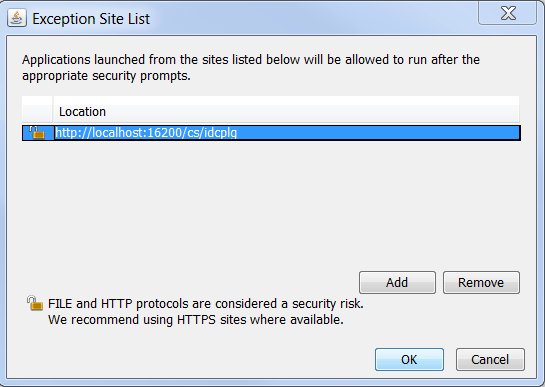The height and width of the screenshot is (387, 545).
Task: Click the padlock warning icon beside the security risk note
Action: 35,303
